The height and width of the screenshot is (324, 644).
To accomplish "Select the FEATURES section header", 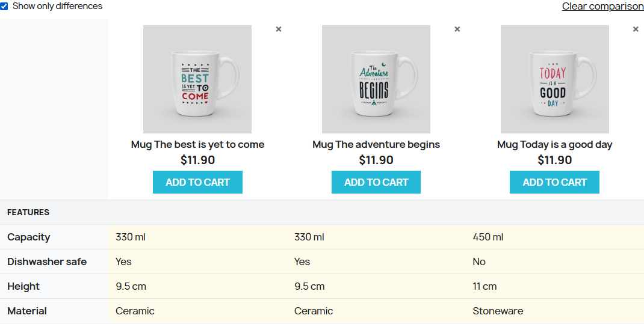I will (28, 212).
